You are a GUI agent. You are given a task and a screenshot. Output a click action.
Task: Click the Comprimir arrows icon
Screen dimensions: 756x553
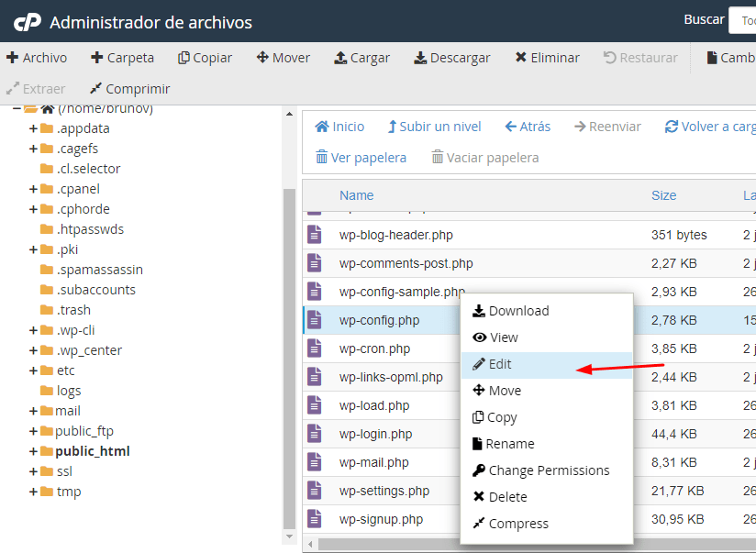[x=96, y=89]
